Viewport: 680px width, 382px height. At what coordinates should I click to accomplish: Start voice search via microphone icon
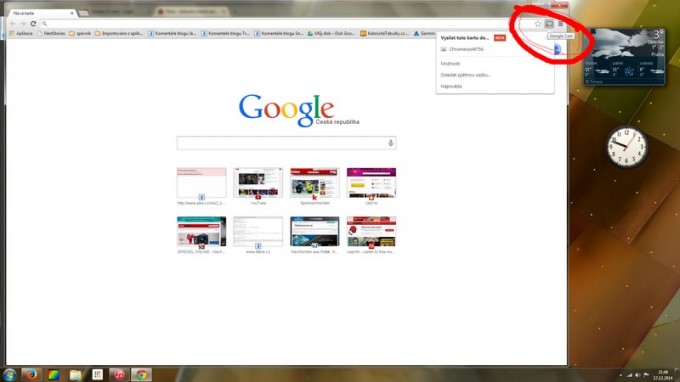pyautogui.click(x=391, y=143)
